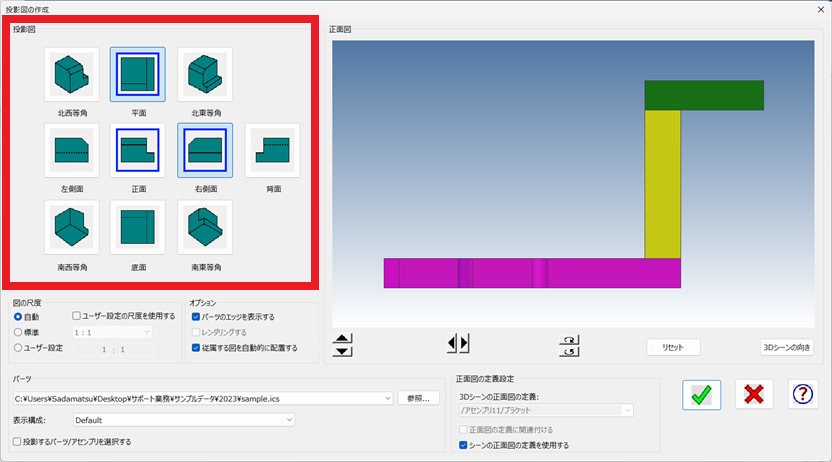The height and width of the screenshot is (462, 832).
Task: Click the green checkmark OK button
Action: [702, 395]
